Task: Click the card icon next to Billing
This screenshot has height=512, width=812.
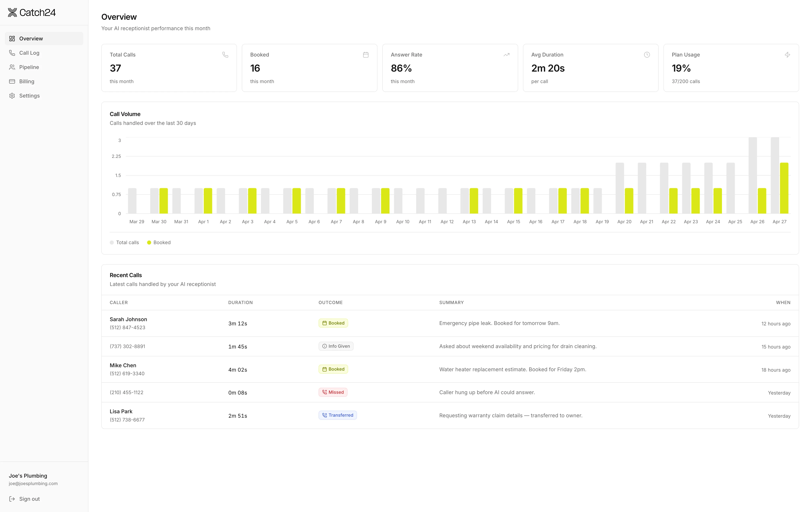Action: (x=12, y=81)
